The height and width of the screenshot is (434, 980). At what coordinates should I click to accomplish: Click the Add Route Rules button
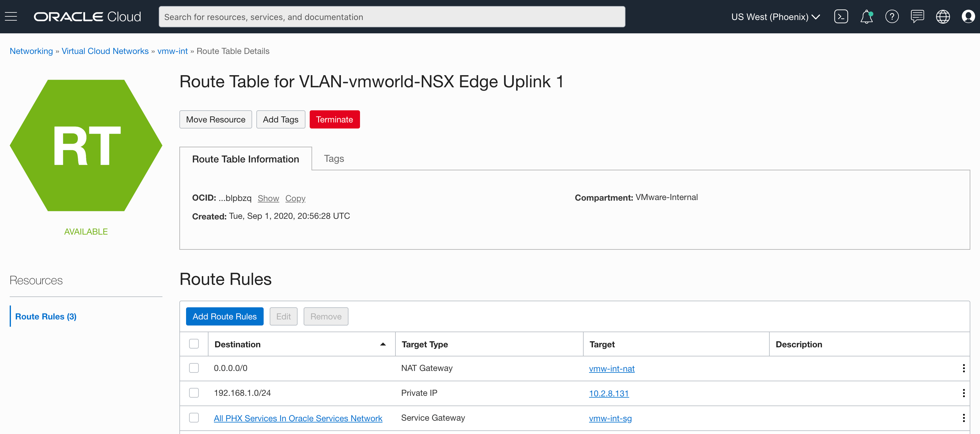(225, 316)
